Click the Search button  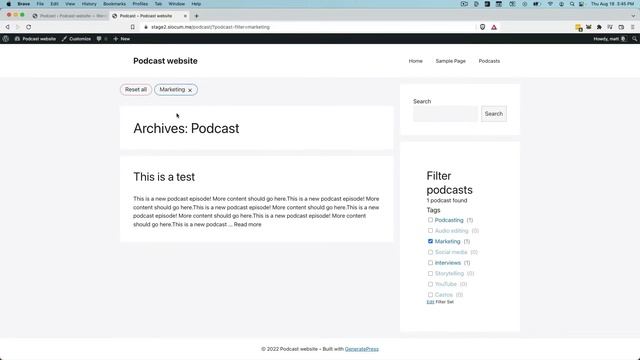(494, 114)
